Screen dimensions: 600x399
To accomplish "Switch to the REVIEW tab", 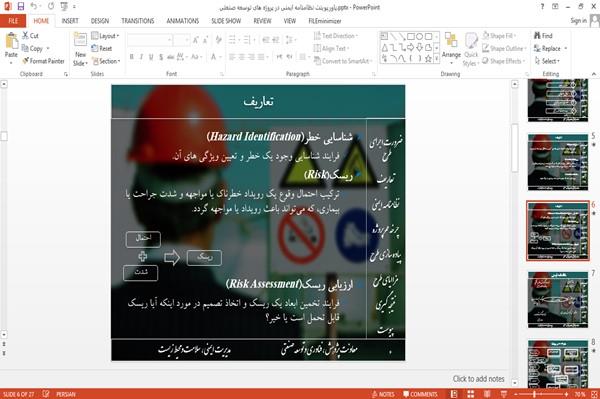I will [x=262, y=21].
